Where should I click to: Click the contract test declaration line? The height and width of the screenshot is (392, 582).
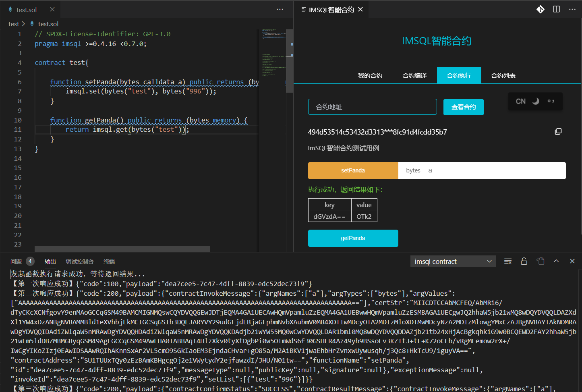tap(61, 62)
